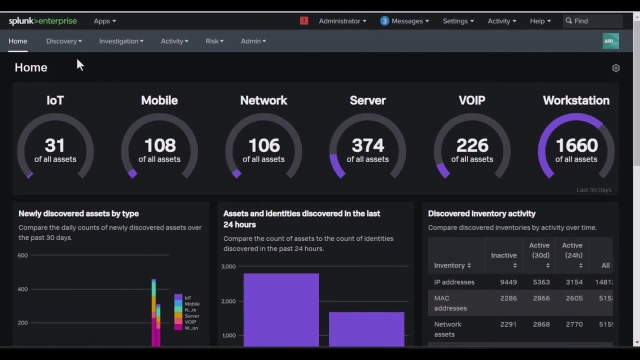Image resolution: width=640 pixels, height=360 pixels.
Task: Click the IoT legend color swatch
Action: pyautogui.click(x=178, y=298)
